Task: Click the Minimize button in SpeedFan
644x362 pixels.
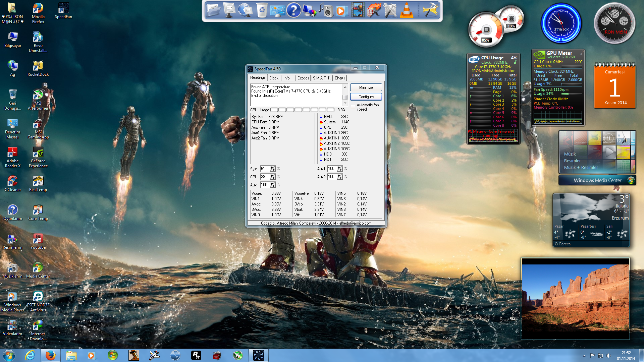Action: (x=366, y=87)
